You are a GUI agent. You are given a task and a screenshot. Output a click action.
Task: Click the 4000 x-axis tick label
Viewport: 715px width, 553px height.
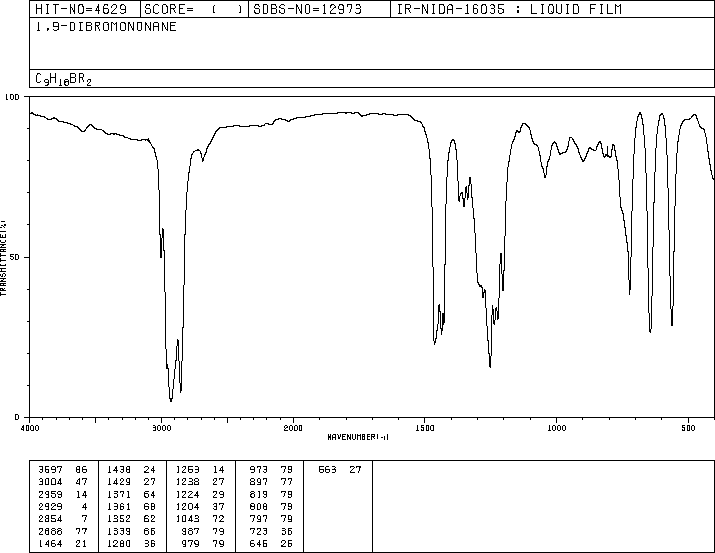(30, 428)
